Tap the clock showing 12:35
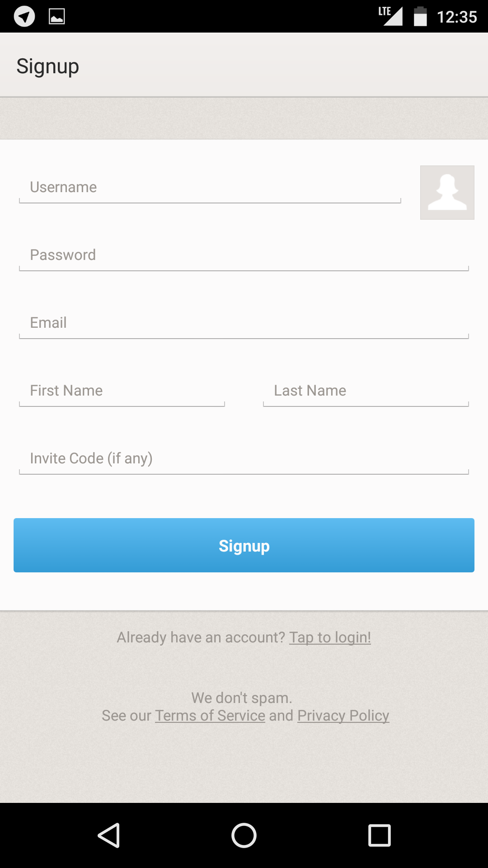Viewport: 488px width, 868px height. (457, 17)
